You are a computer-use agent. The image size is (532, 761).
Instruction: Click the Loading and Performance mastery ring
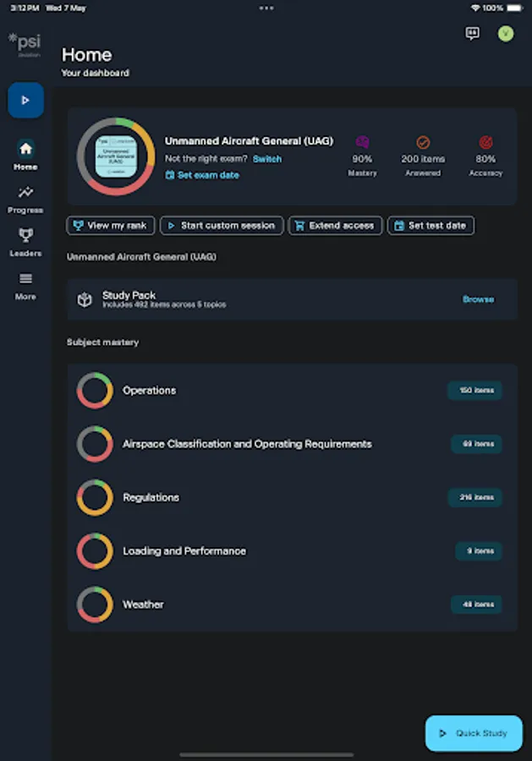[x=95, y=550]
